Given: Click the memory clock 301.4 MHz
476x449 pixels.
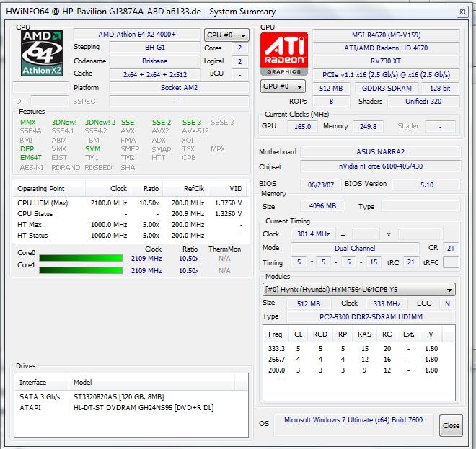Looking at the screenshot, I should point(313,234).
